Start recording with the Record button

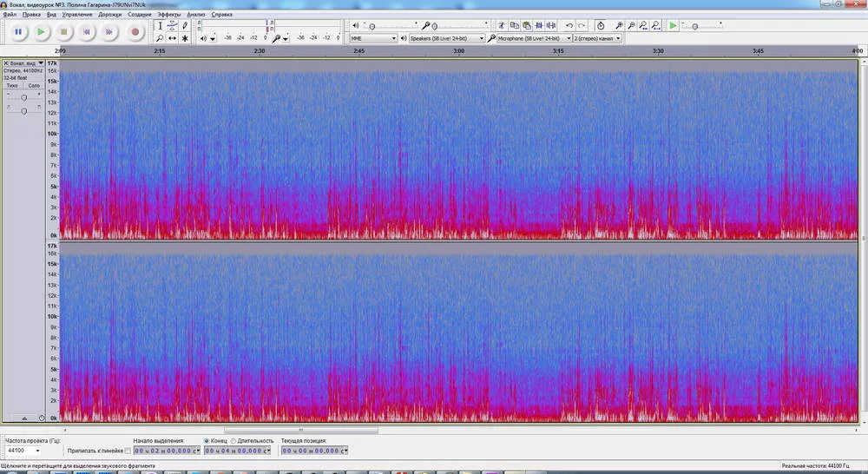tap(135, 32)
